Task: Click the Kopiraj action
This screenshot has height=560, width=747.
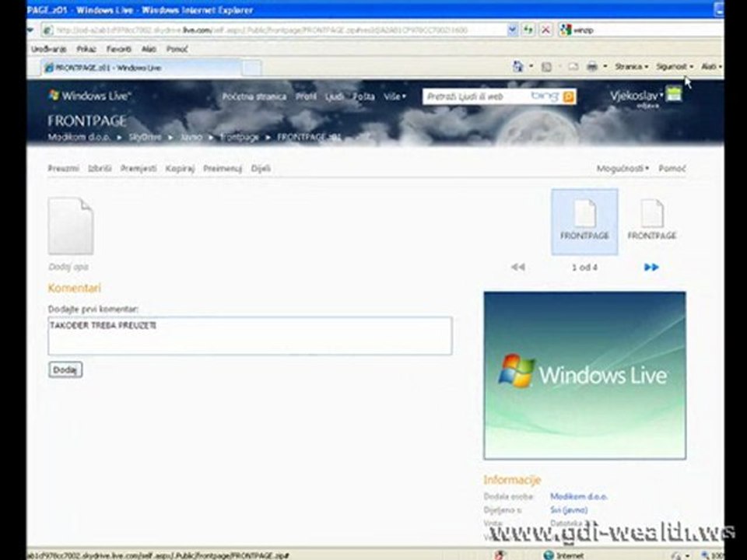Action: point(180,169)
